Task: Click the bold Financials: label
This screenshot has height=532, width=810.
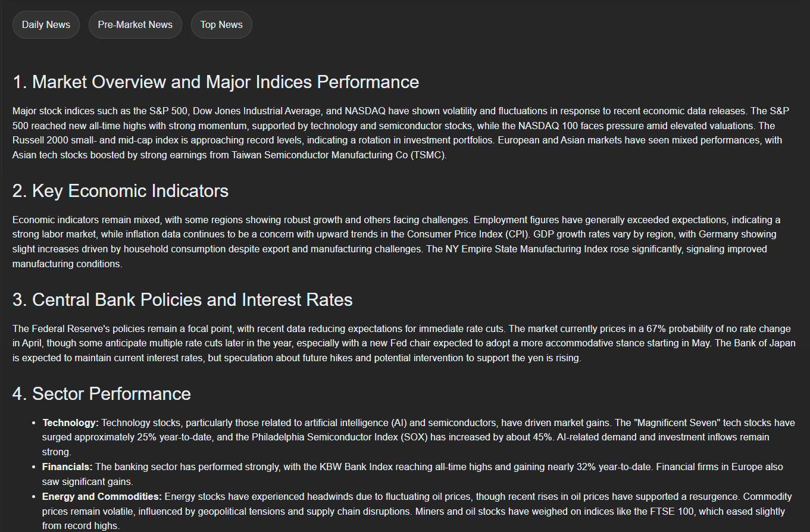Action: (x=67, y=467)
